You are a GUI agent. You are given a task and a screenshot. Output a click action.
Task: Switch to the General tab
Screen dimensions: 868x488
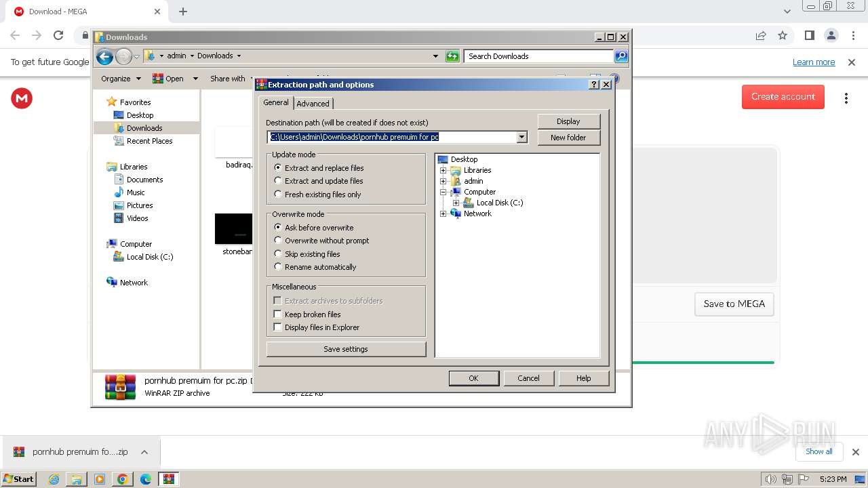click(276, 102)
